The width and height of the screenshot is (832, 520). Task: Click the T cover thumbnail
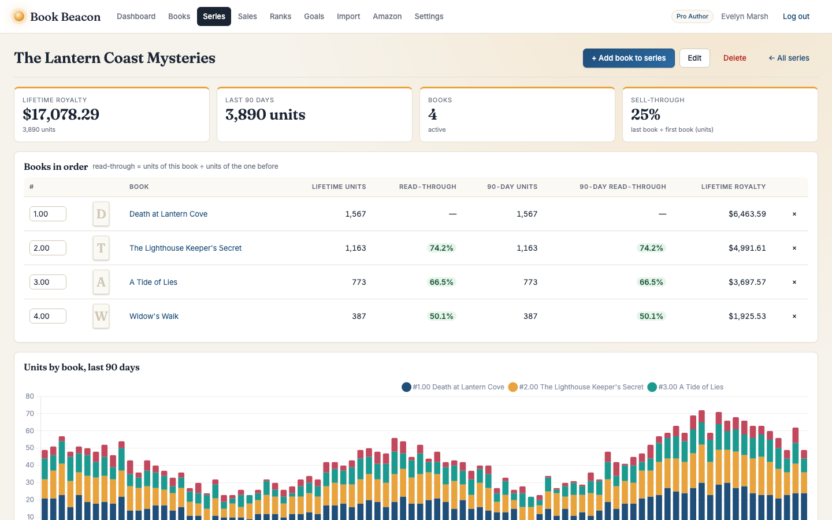101,248
